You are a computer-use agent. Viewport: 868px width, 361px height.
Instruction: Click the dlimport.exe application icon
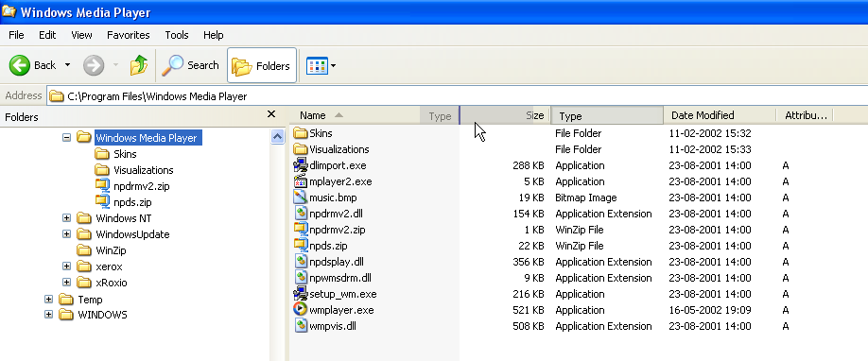(x=300, y=165)
